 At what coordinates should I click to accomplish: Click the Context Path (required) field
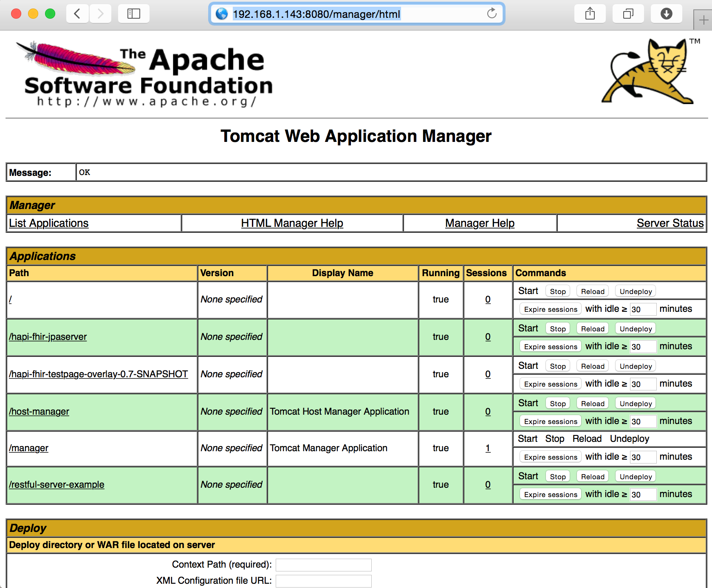[x=324, y=565]
